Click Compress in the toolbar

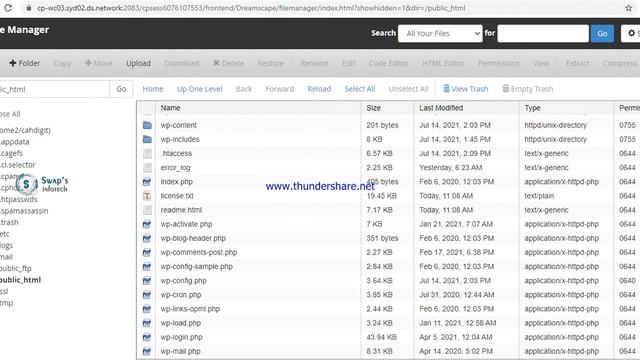(620, 63)
